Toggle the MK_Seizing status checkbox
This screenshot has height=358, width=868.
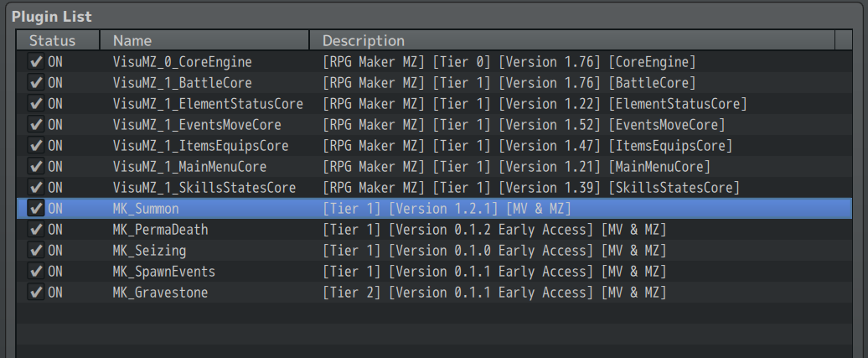point(36,251)
